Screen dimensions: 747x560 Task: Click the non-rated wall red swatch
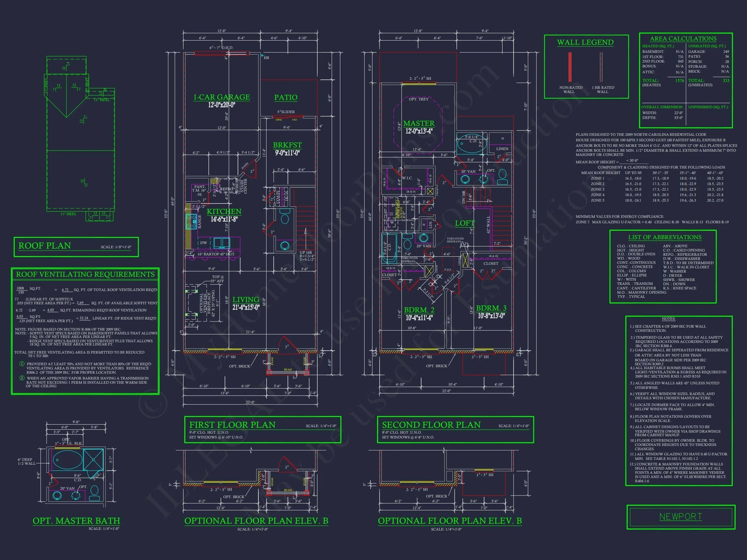[x=570, y=67]
